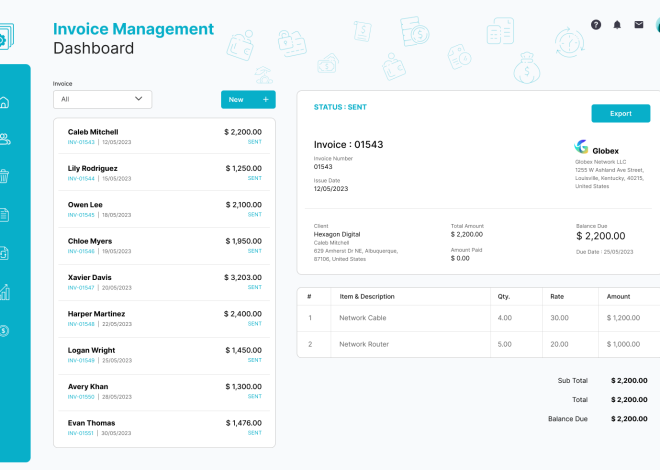Viewport: 660px width, 470px height.
Task: Select Evan Thomas invoice row
Action: click(165, 428)
